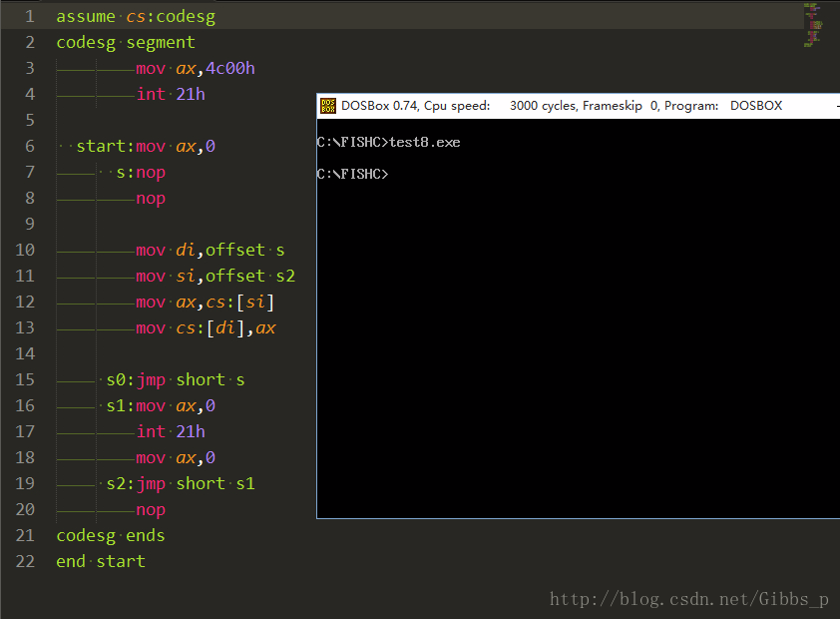The height and width of the screenshot is (619, 840).
Task: Click the 's1:' label on line 16
Action: tap(121, 405)
